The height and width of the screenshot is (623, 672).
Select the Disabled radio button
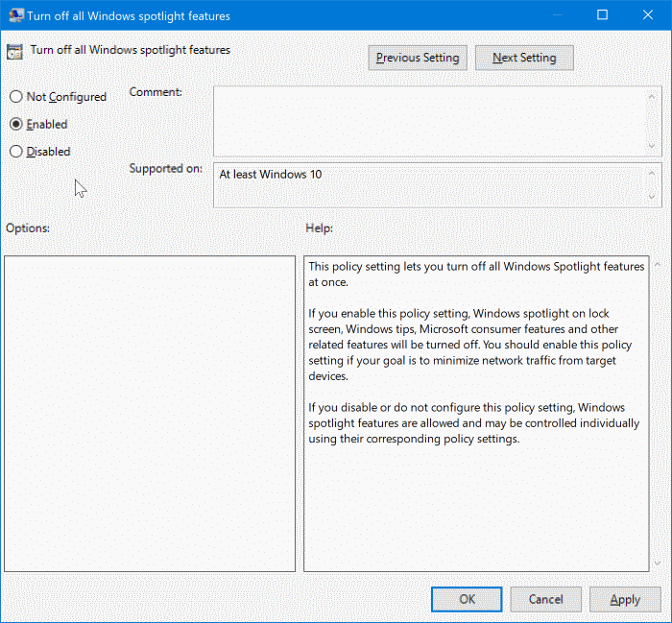point(16,152)
